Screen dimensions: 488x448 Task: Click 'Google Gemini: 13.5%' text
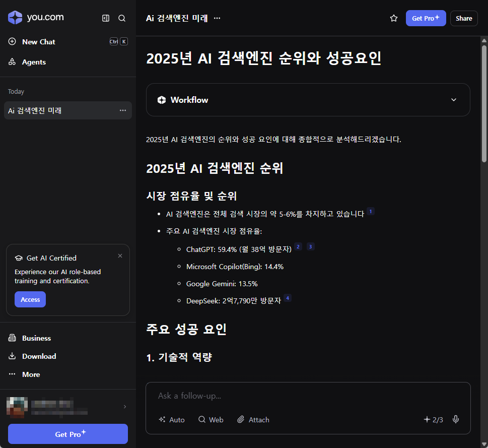coord(222,284)
